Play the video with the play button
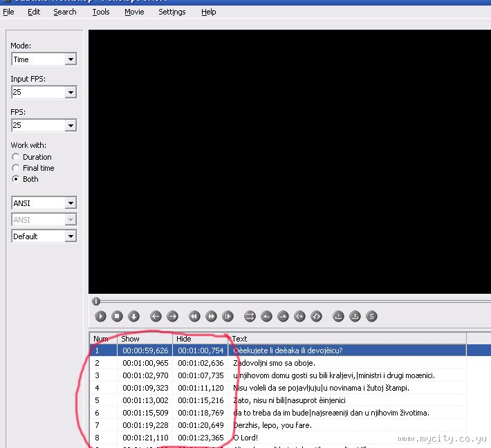Screen dimensions: 491x448 pyautogui.click(x=100, y=316)
